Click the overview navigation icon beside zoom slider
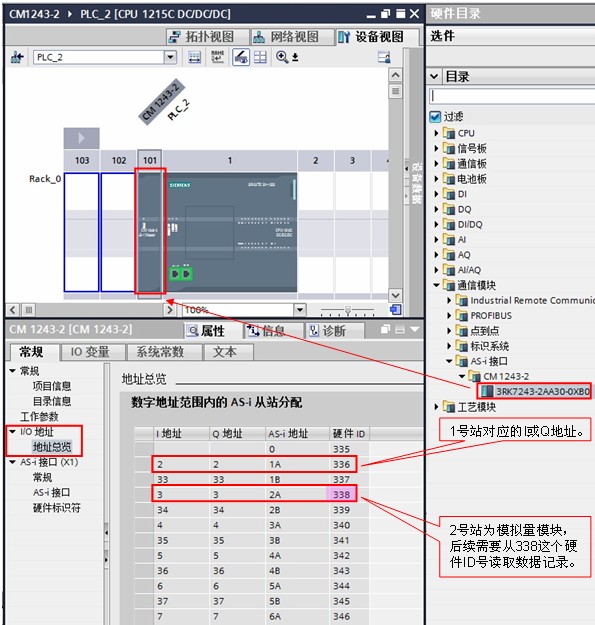Screen dimensions: 595x625 pyautogui.click(x=396, y=310)
